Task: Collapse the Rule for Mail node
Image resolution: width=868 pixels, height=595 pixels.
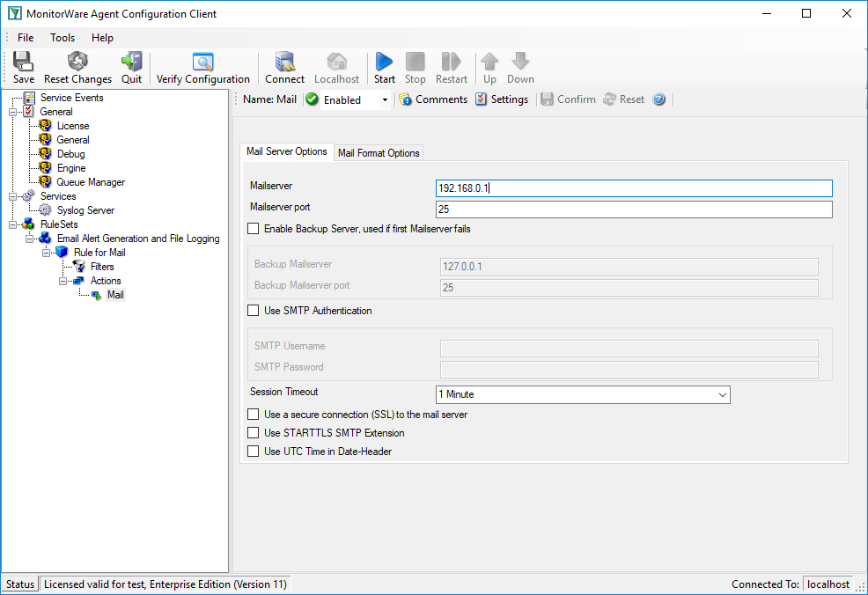Action: (46, 253)
